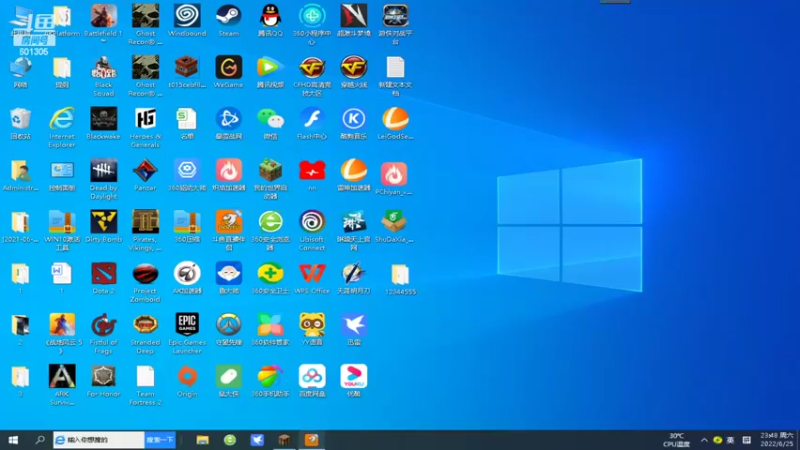Click the CPU temperature 30°C readout
The image size is (800, 450).
coord(677,440)
